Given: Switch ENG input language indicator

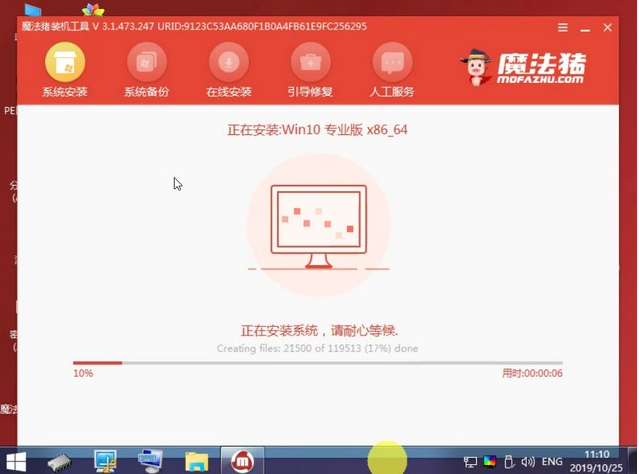Looking at the screenshot, I should 552,462.
